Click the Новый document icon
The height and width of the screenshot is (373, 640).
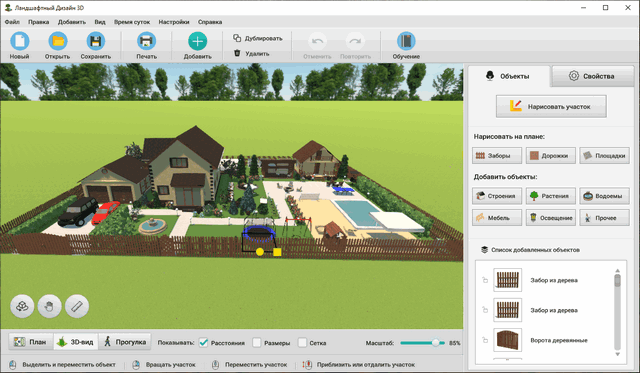coord(20,41)
